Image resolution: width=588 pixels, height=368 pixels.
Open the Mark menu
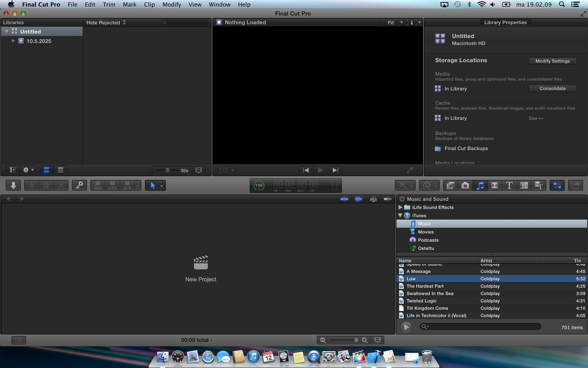(x=129, y=4)
